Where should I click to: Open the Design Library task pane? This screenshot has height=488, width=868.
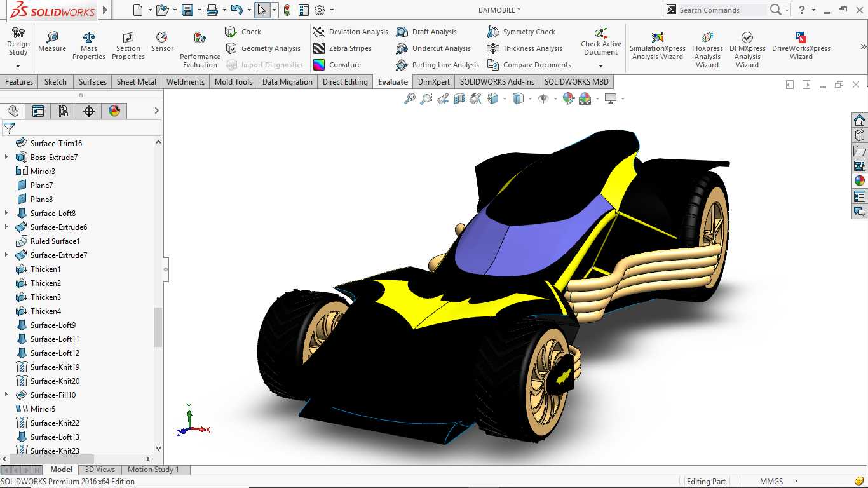860,135
